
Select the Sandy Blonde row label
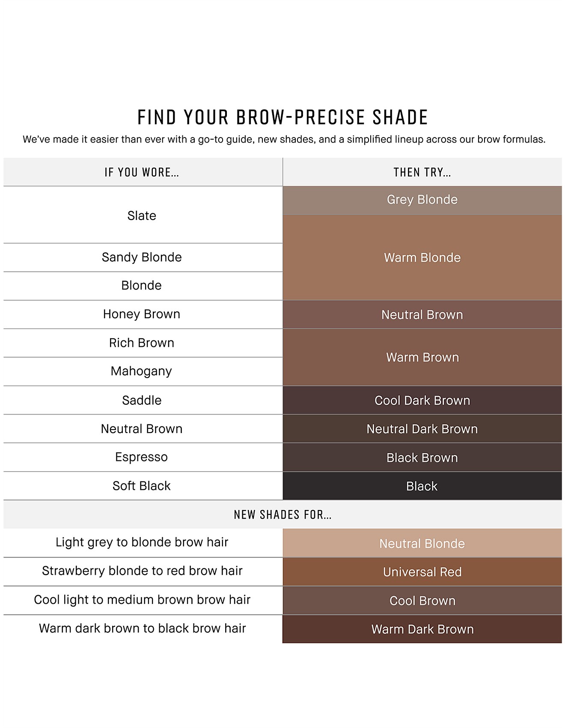click(142, 257)
